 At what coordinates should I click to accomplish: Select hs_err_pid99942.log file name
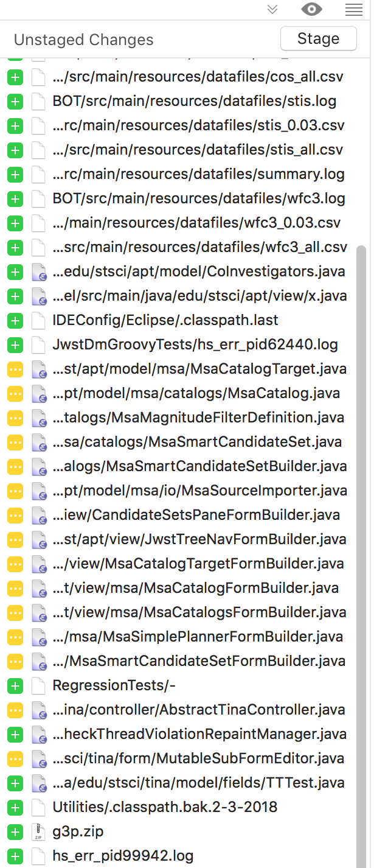pos(123,856)
